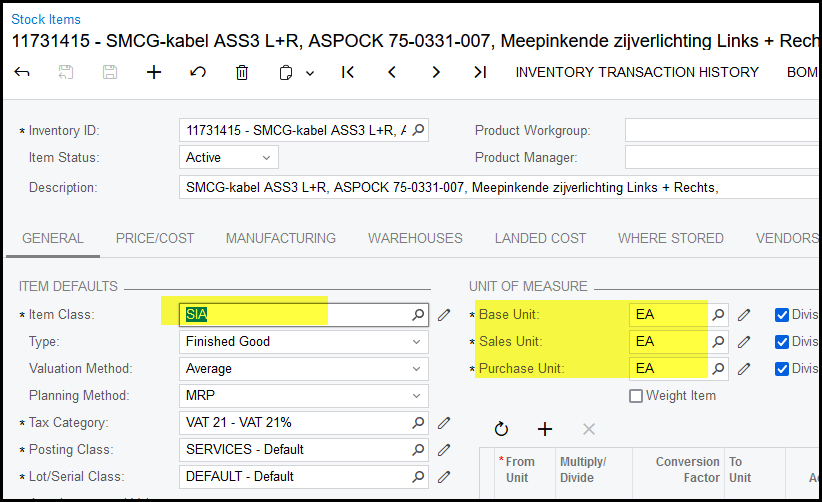
Task: Toggle the Base Unit divisible checkbox
Action: [x=782, y=314]
